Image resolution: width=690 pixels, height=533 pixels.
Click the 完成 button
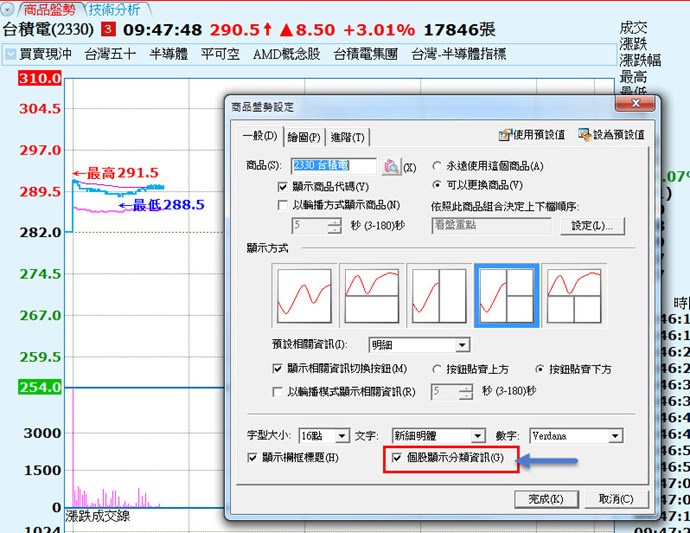(546, 499)
